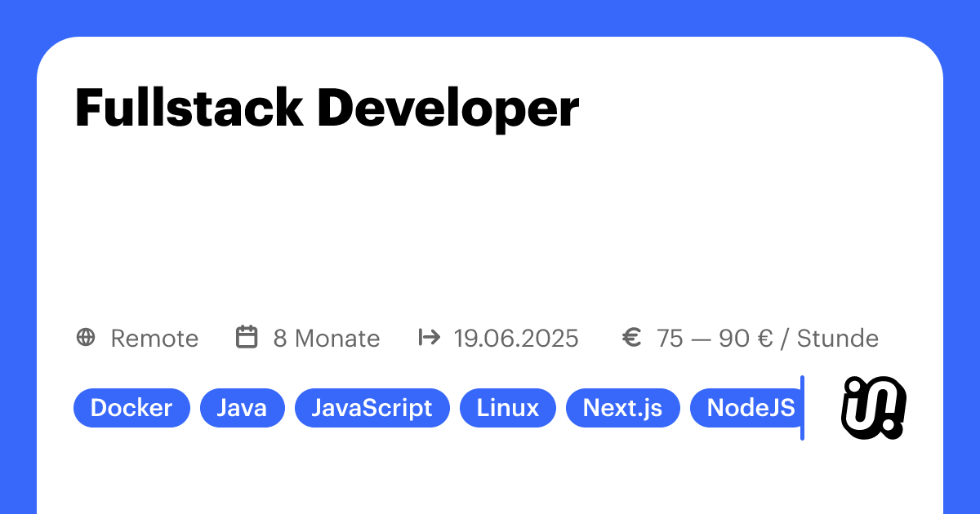This screenshot has height=514, width=980.
Task: Select the Next.js skill tag
Action: (x=623, y=407)
